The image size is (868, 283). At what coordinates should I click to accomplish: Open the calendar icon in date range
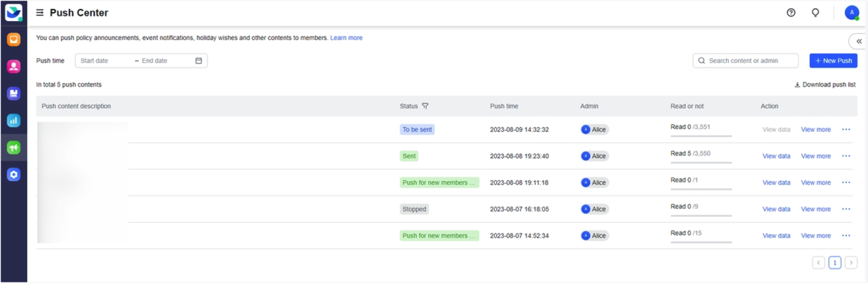click(199, 61)
